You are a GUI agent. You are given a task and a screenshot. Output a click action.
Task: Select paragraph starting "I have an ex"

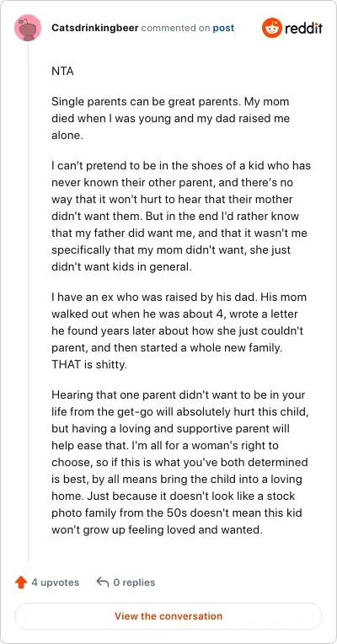click(x=179, y=330)
